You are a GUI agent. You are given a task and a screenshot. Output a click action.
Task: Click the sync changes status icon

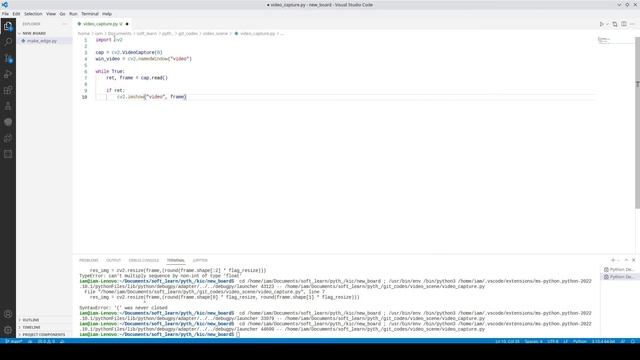point(30,341)
